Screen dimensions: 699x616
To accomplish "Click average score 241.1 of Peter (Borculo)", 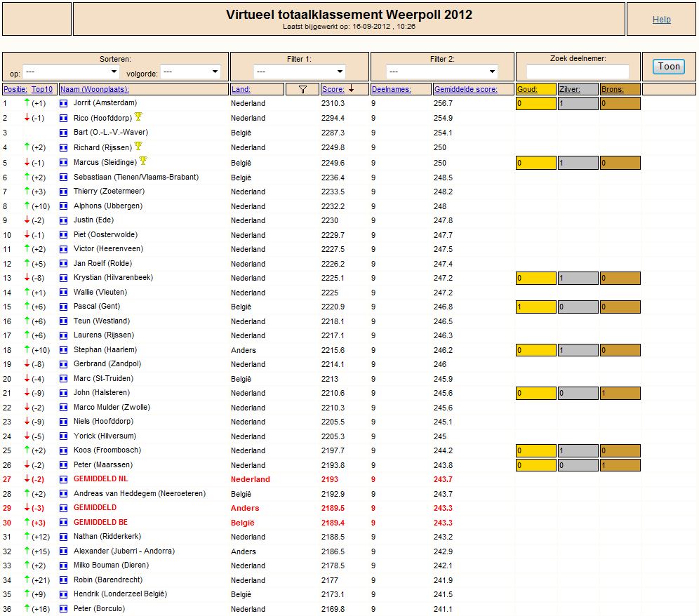I will 443,609.
